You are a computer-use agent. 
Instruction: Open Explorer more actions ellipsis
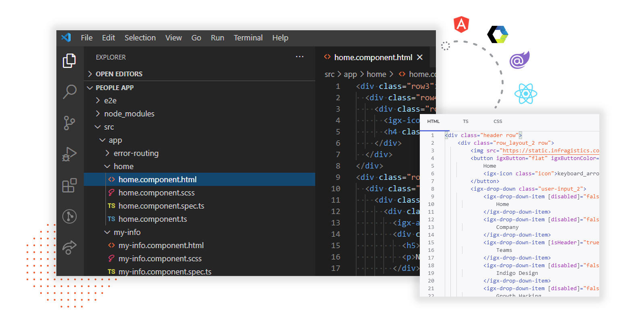(299, 57)
